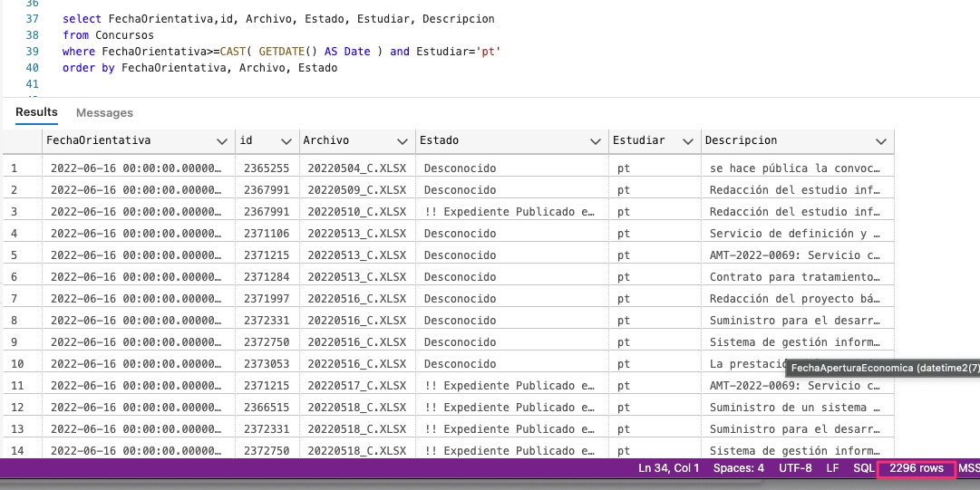Open Descripcion column dropdown arrow
The image size is (980, 490).
point(881,141)
